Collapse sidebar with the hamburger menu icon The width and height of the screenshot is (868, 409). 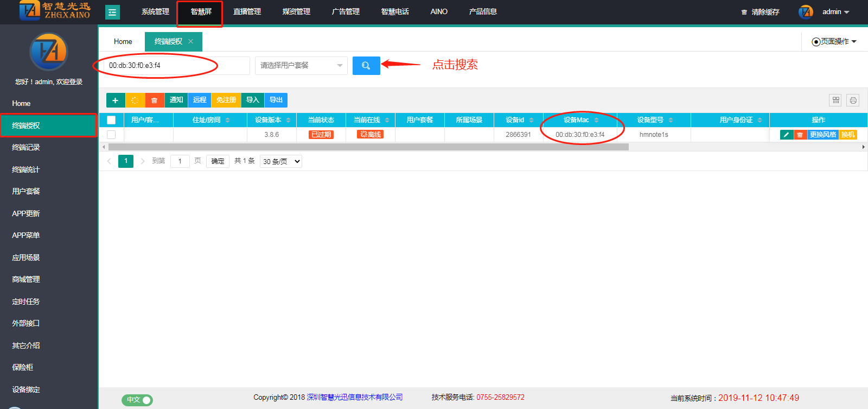[x=112, y=12]
